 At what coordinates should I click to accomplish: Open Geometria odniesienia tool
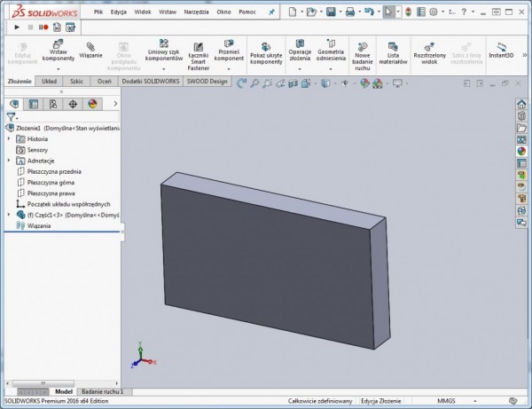pos(331,51)
